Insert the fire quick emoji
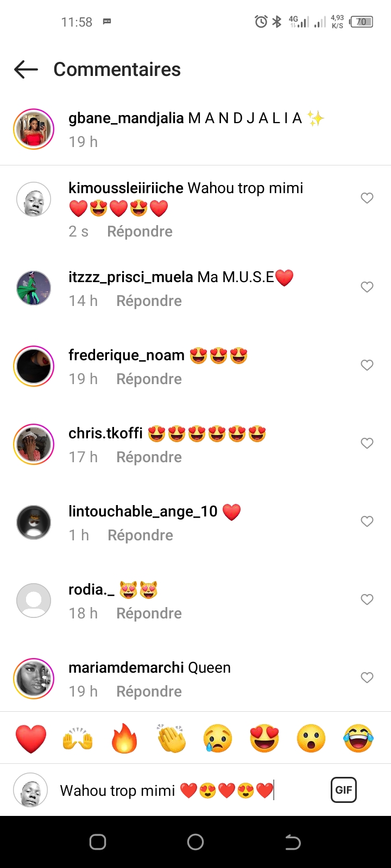Image resolution: width=391 pixels, height=868 pixels. point(124,738)
